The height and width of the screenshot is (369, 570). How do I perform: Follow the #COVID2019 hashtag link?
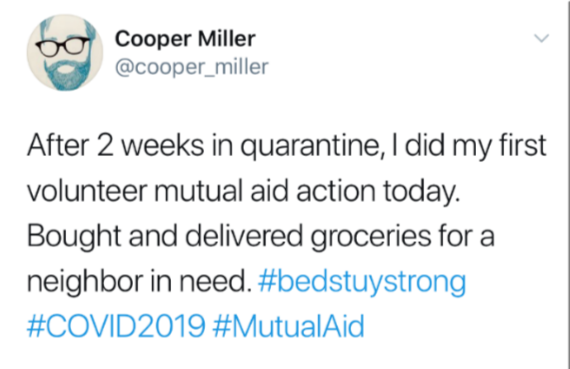click(x=116, y=326)
